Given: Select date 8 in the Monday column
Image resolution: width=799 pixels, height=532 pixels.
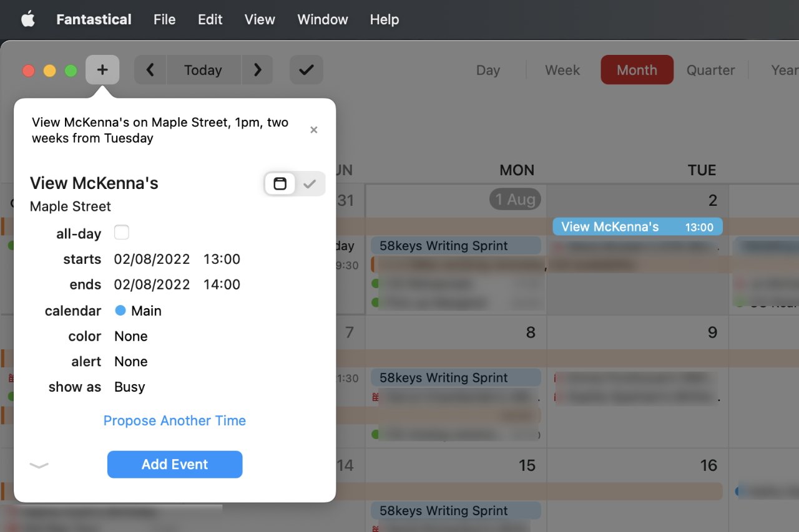Looking at the screenshot, I should [x=531, y=332].
